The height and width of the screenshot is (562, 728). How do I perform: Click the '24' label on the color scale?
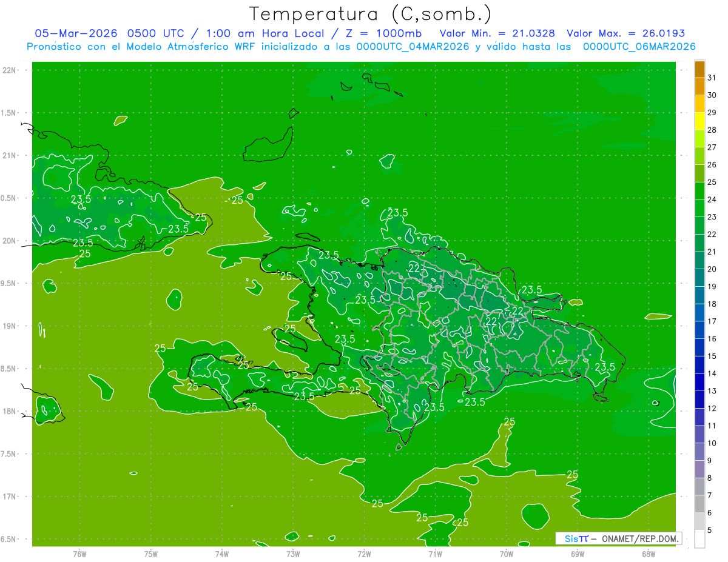[x=712, y=199]
